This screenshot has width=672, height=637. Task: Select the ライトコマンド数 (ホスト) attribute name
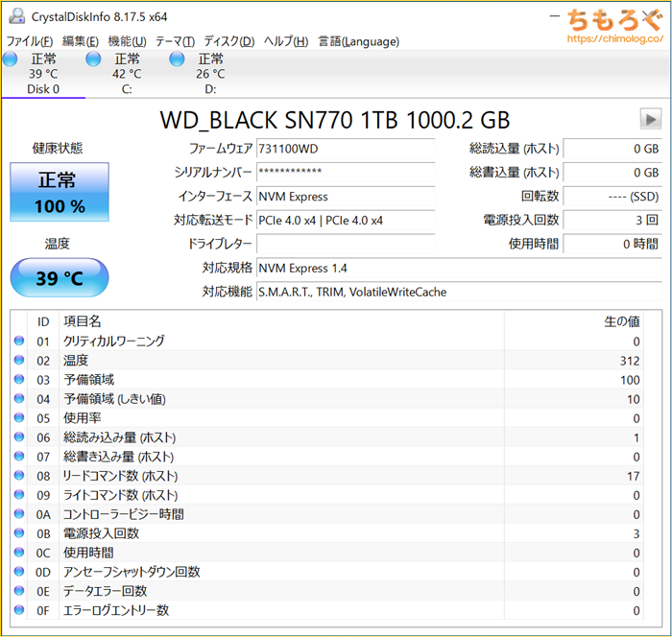[x=120, y=495]
